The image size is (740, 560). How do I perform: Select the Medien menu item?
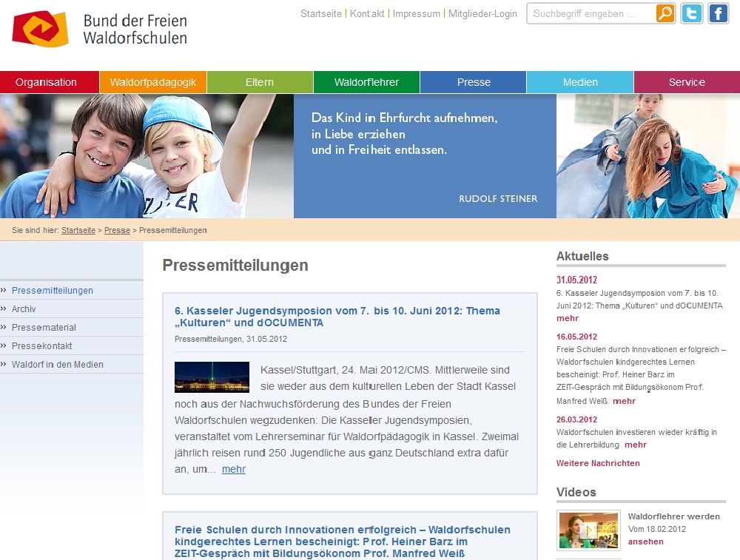(x=580, y=82)
